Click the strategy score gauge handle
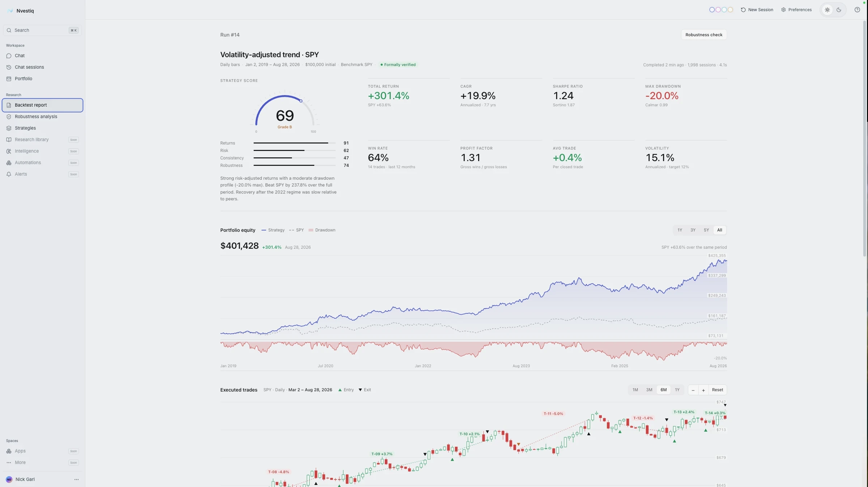 click(x=301, y=101)
